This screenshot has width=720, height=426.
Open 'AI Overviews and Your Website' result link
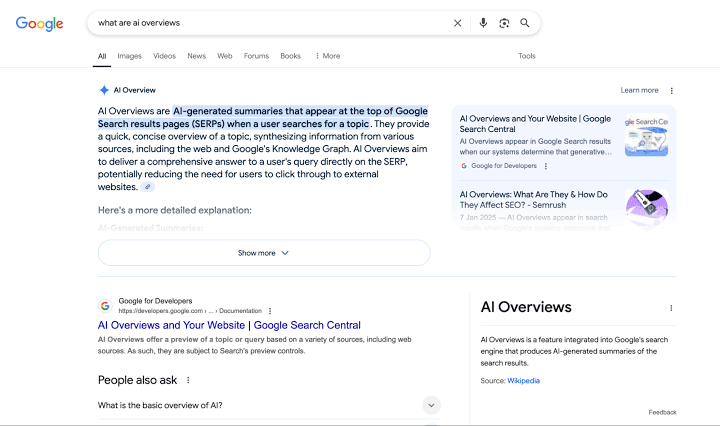[x=229, y=325]
